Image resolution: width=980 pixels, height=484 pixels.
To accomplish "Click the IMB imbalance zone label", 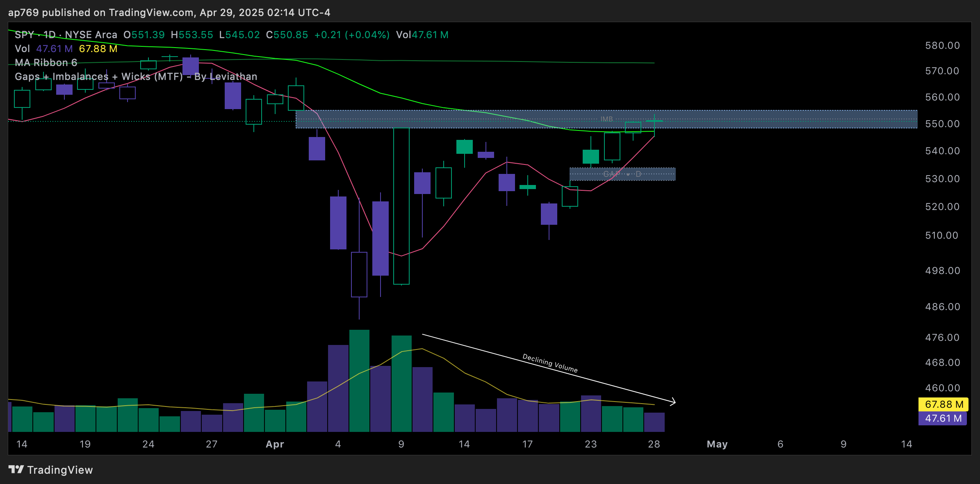I will (x=607, y=119).
